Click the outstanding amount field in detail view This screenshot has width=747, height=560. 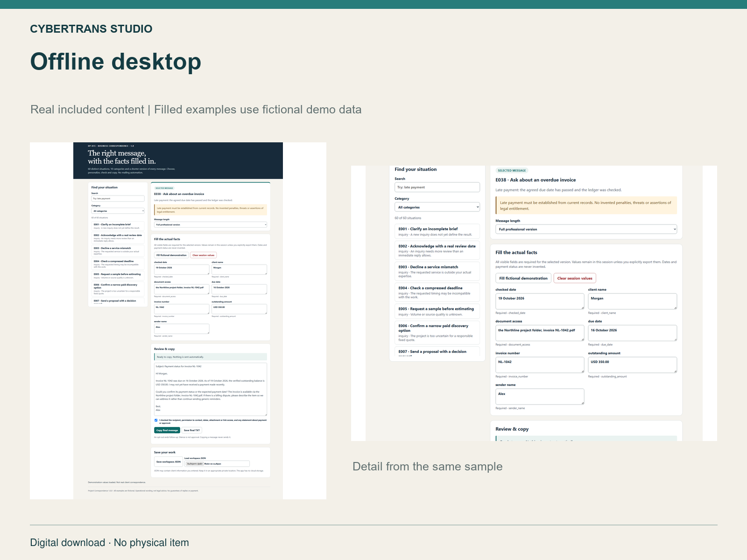(632, 364)
